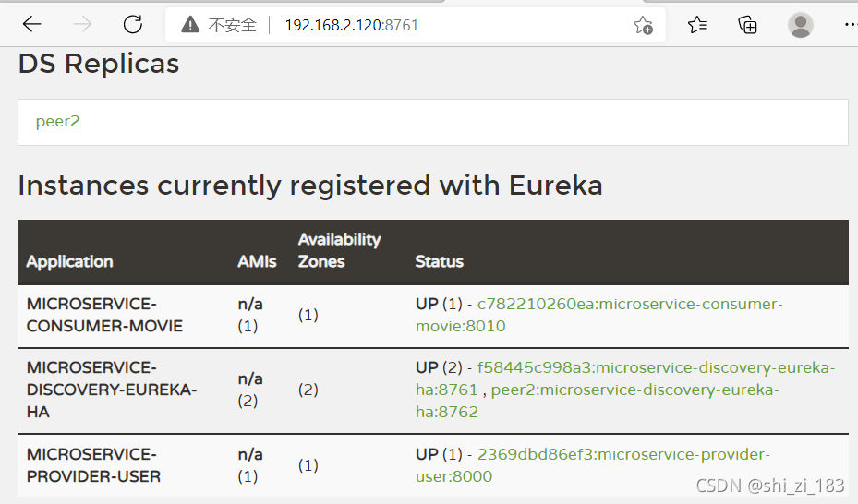Screen dimensions: 858x504
Task: Click the Availability Zones column header
Action: [339, 250]
